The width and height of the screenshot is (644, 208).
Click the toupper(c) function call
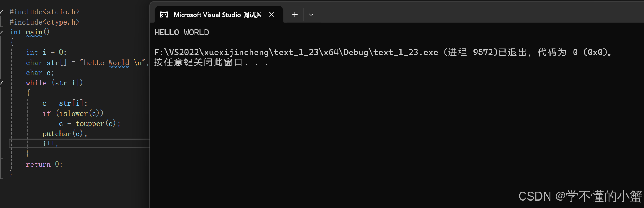(96, 123)
